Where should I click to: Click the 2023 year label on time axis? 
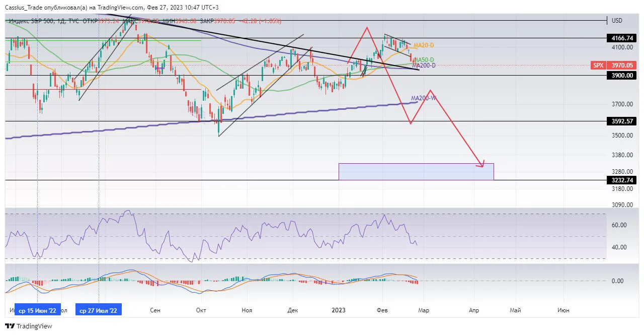(x=338, y=310)
